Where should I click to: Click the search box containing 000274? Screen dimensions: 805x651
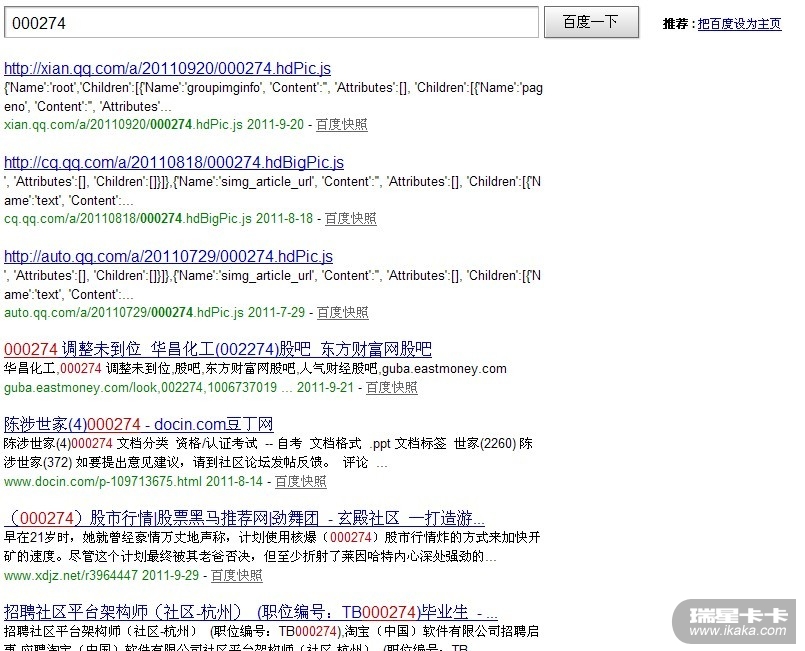(271, 22)
